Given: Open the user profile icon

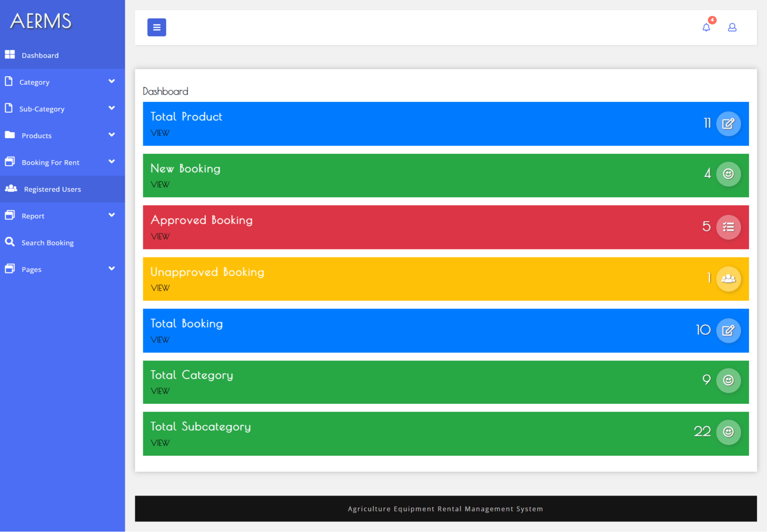Looking at the screenshot, I should pyautogui.click(x=732, y=27).
